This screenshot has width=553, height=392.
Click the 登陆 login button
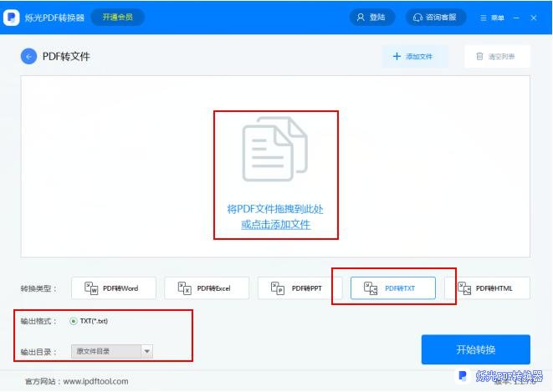tap(371, 18)
